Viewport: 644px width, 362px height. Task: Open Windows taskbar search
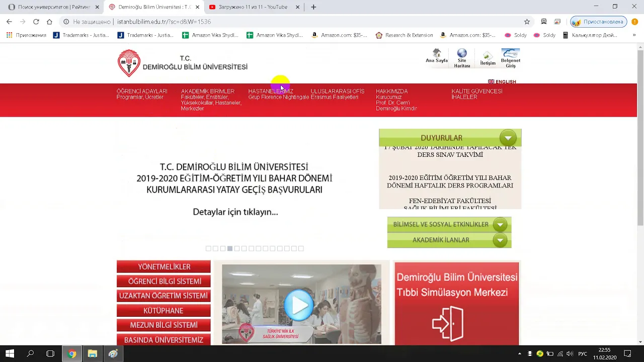30,353
